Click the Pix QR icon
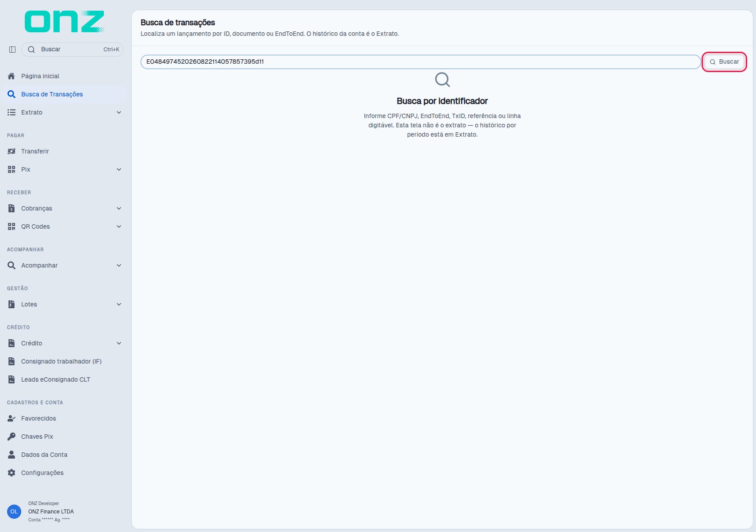 tap(11, 169)
